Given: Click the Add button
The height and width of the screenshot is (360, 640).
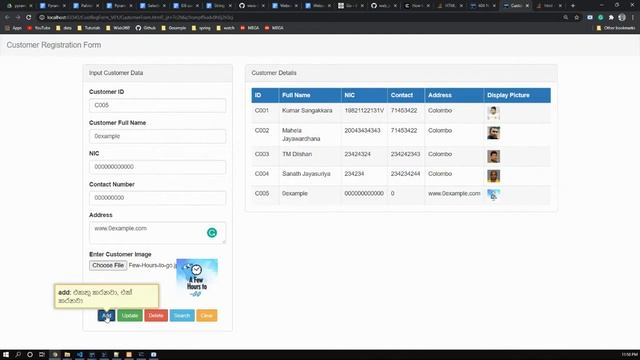Looking at the screenshot, I should (106, 316).
